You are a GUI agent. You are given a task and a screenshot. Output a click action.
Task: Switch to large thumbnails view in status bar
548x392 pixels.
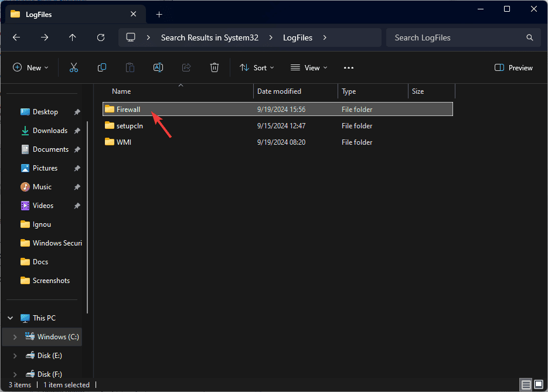click(539, 385)
